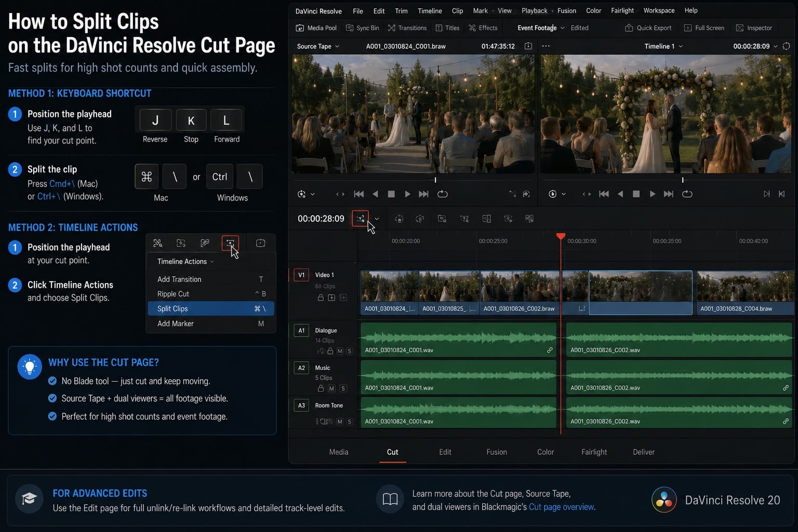Switch the viewer to Full Screen

click(704, 28)
